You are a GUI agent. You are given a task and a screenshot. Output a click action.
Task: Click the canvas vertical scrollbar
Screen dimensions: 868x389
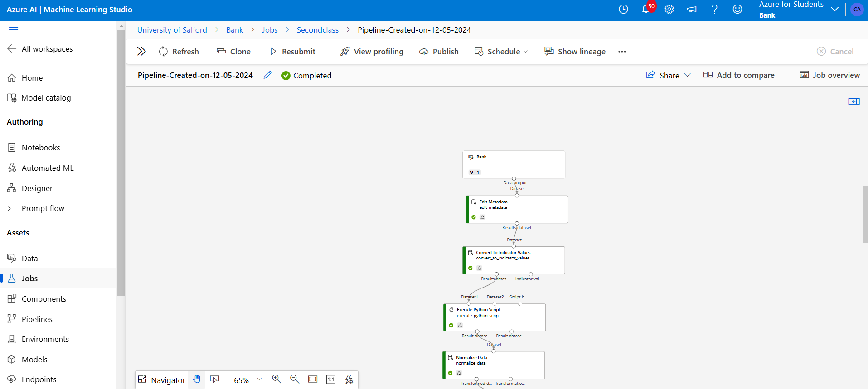click(865, 214)
